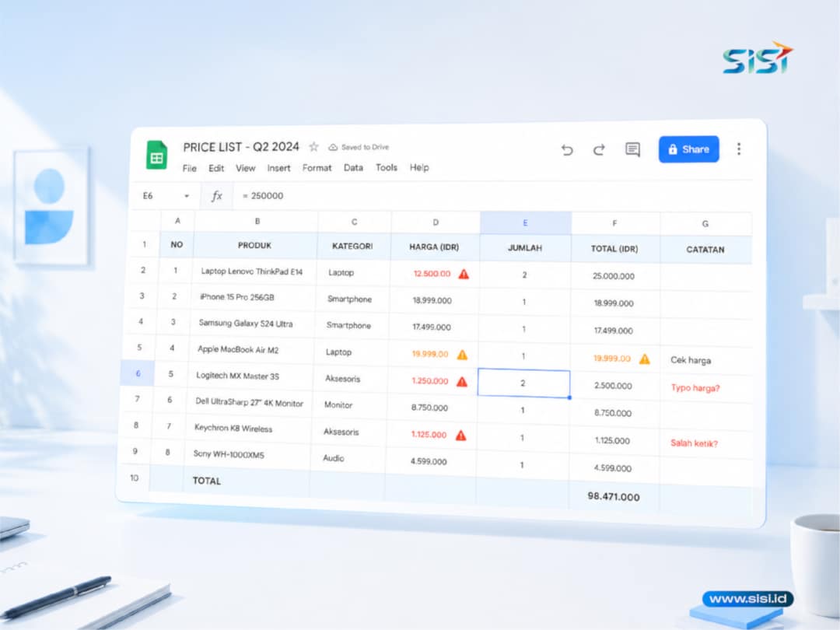
Task: Undo the last action
Action: coord(567,149)
